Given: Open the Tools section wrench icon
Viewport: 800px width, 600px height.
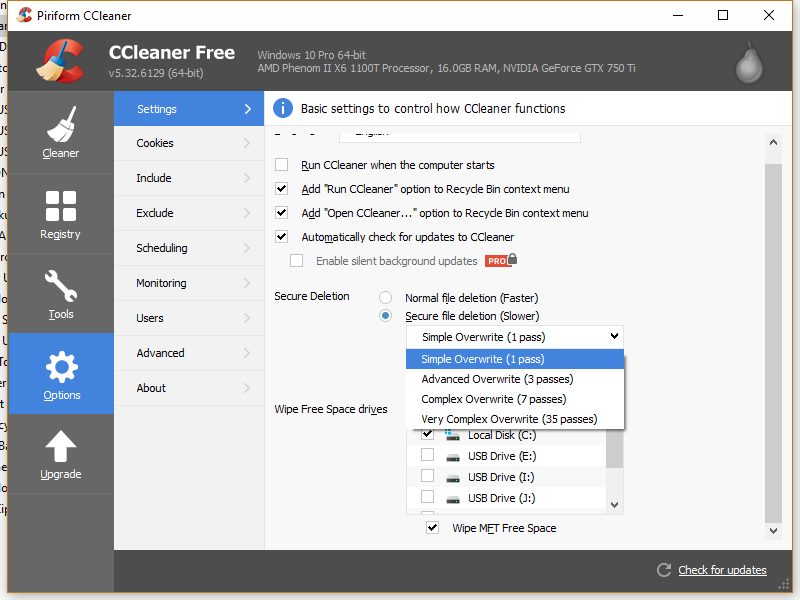Looking at the screenshot, I should click(x=61, y=286).
